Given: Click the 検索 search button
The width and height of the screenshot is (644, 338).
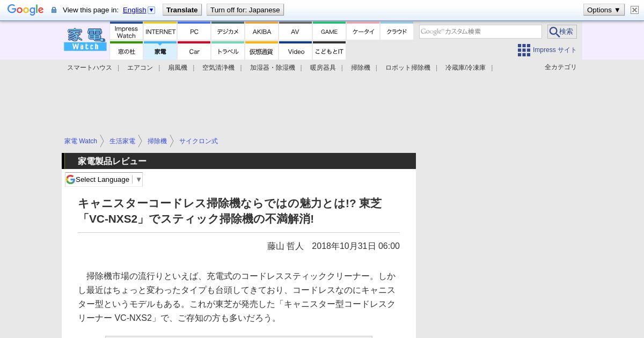Looking at the screenshot, I should pos(562,32).
